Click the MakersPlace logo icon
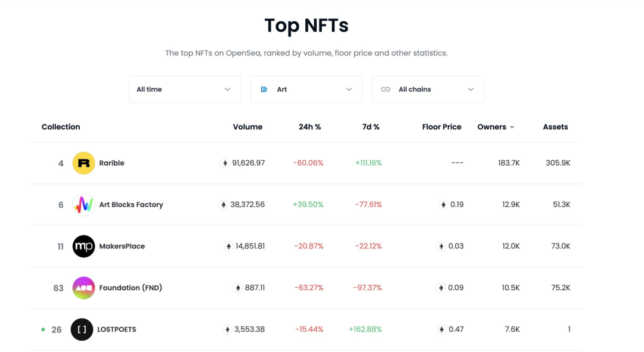This screenshot has width=644, height=352. pos(83,247)
